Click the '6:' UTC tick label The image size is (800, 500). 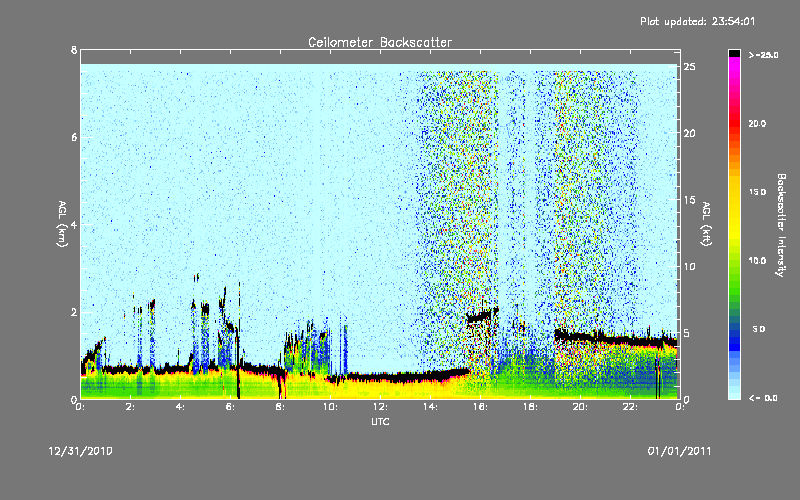(x=230, y=407)
